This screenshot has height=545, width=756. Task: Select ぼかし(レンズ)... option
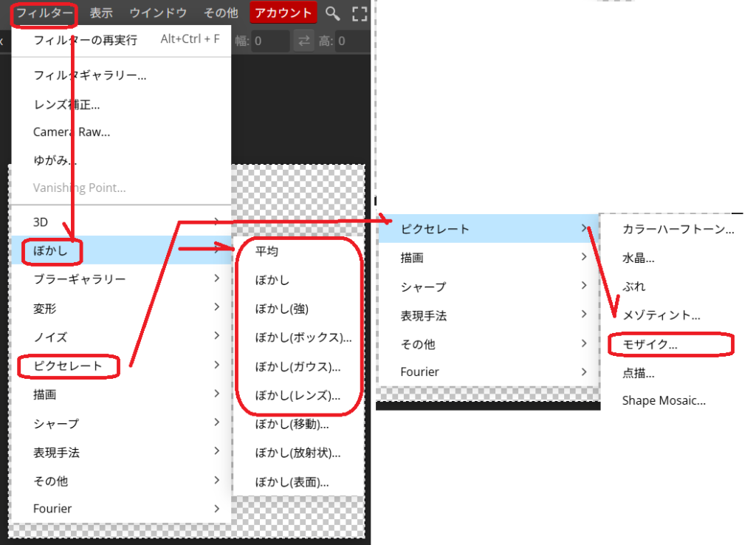coord(298,396)
